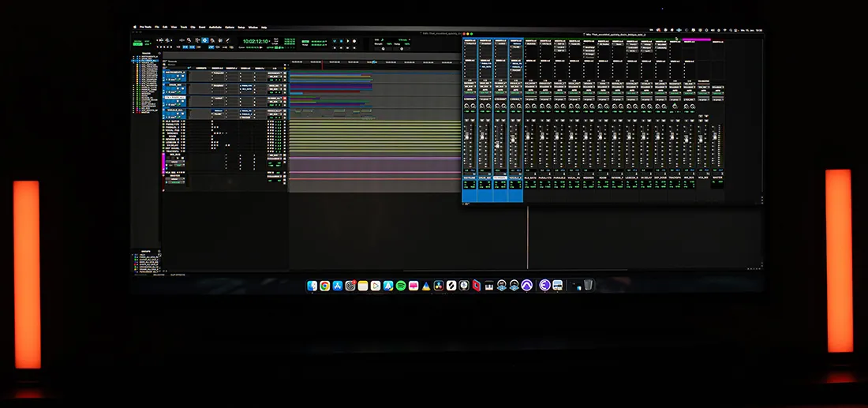The height and width of the screenshot is (408, 868).
Task: Click the main counter showing 10:02:12:10
Action: tap(255, 42)
